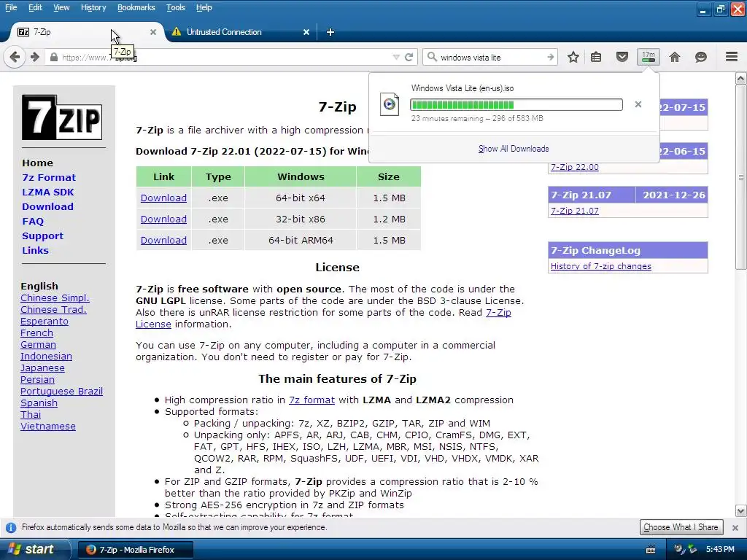
Task: Open the Bookmarks menu
Action: click(x=136, y=7)
